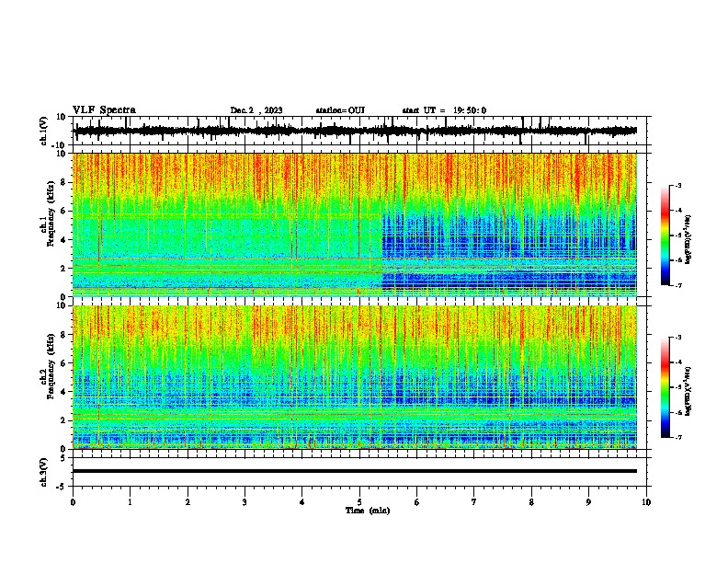Image resolution: width=728 pixels, height=563 pixels.
Task: Click the ch.1 colorbar unit label log(PSD)
Action: point(689,239)
